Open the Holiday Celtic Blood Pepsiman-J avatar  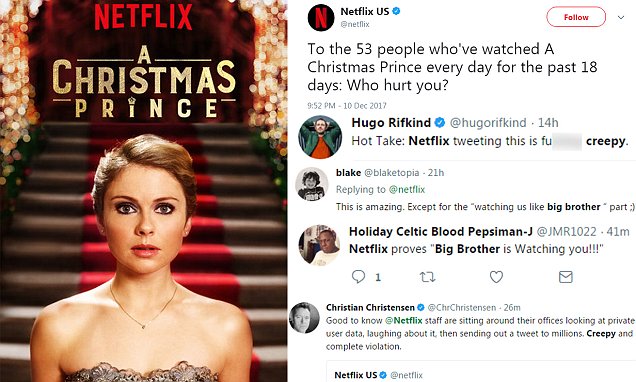(319, 245)
